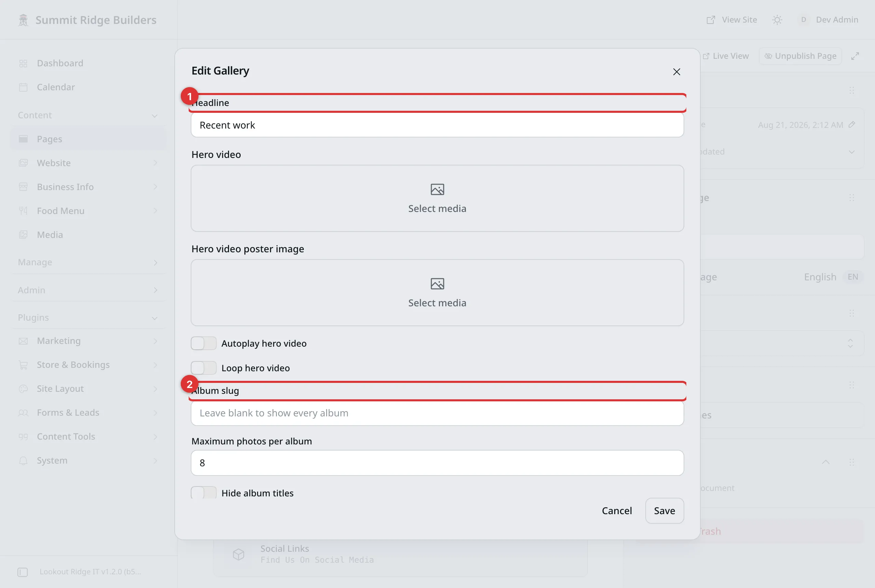Click the Cancel button
Viewport: 875px width, 588px height.
point(617,511)
